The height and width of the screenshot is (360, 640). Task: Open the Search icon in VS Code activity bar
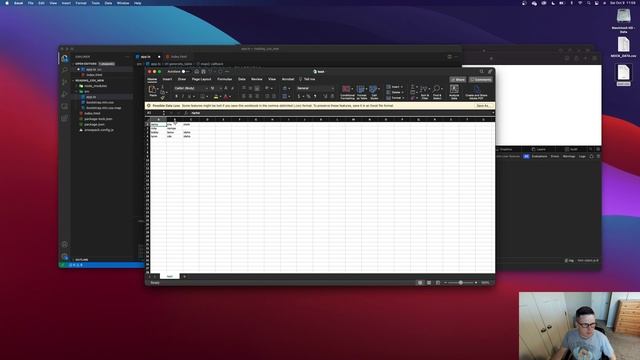tap(64, 70)
